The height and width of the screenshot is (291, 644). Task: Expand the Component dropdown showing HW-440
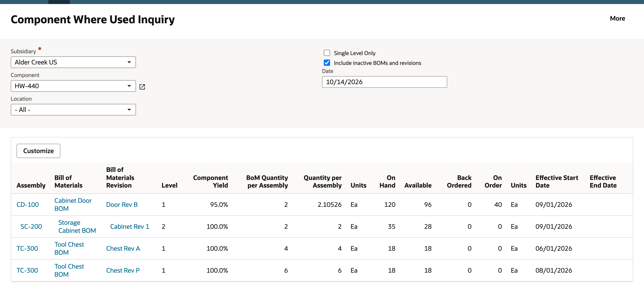pyautogui.click(x=73, y=86)
